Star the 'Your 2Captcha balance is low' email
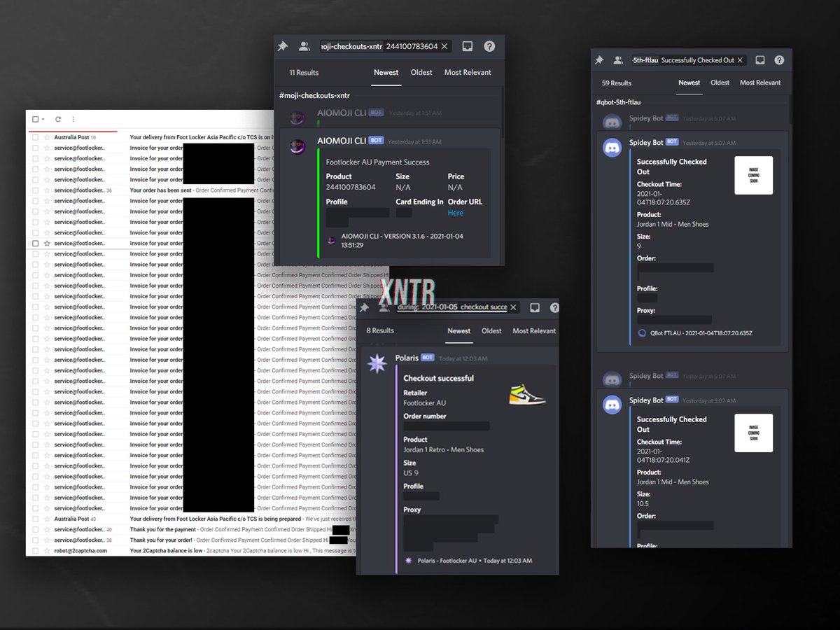Image resolution: width=840 pixels, height=630 pixels. (x=46, y=551)
